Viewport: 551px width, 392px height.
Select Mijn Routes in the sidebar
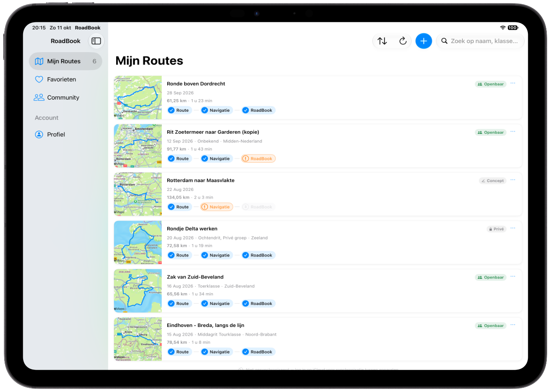coord(66,61)
